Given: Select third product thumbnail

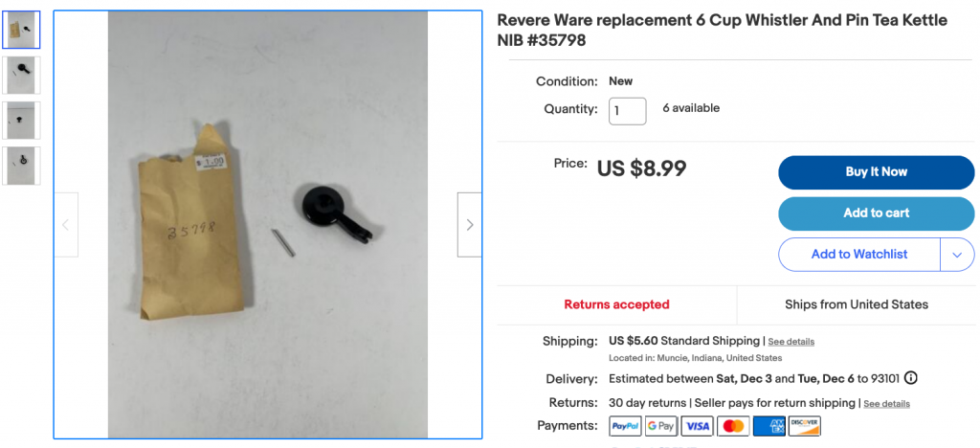Looking at the screenshot, I should [x=21, y=120].
